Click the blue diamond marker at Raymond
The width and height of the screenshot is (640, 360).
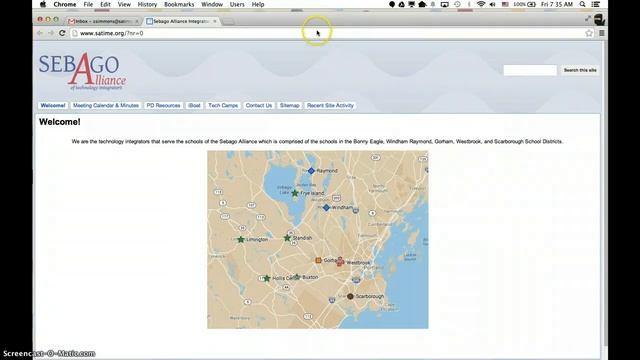pos(311,171)
